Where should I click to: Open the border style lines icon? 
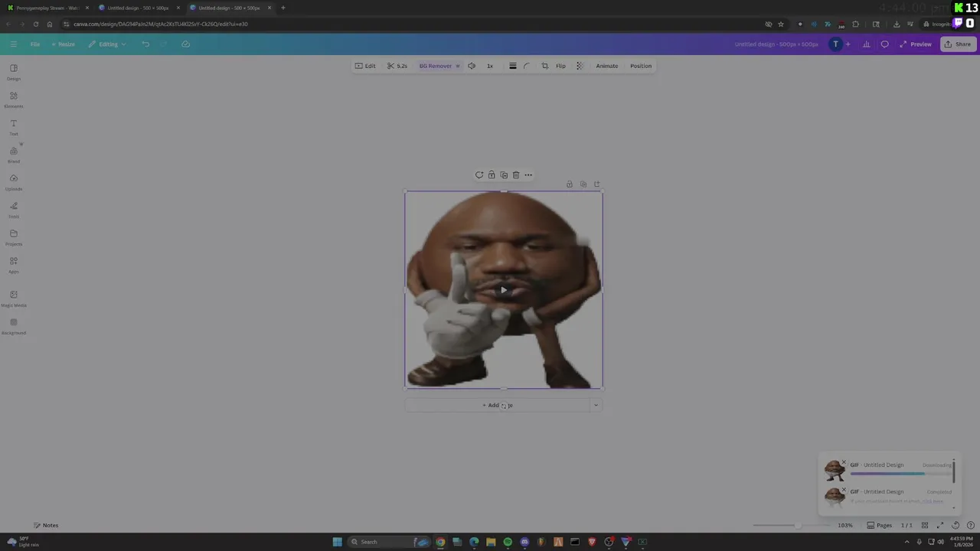pyautogui.click(x=513, y=66)
